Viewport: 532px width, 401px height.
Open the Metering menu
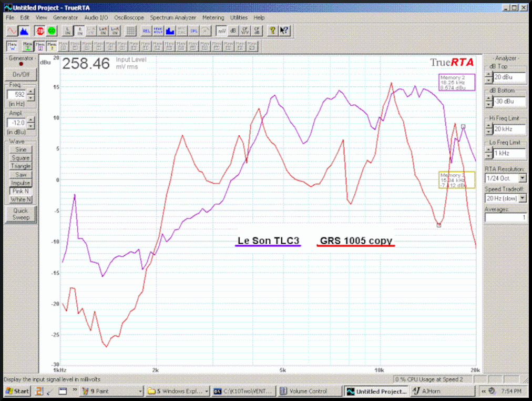pyautogui.click(x=213, y=18)
